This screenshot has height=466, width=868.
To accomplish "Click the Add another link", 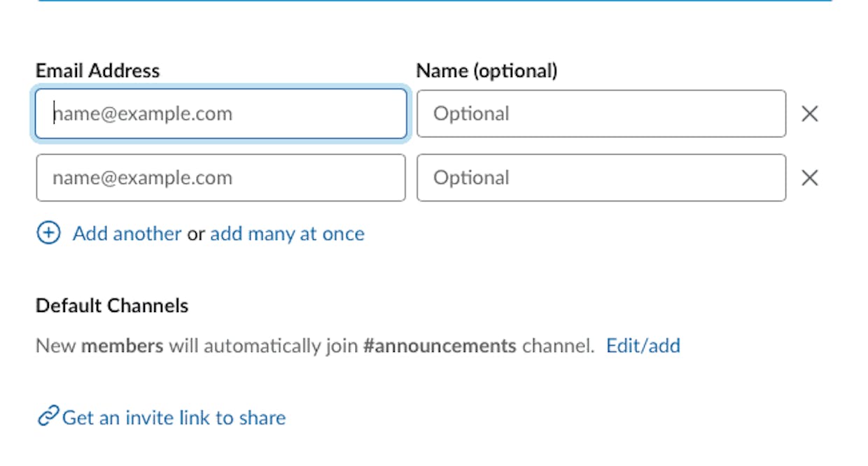I will [127, 234].
